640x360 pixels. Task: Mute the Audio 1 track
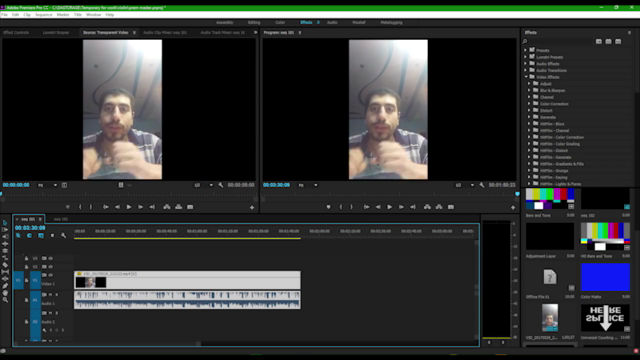click(x=51, y=295)
